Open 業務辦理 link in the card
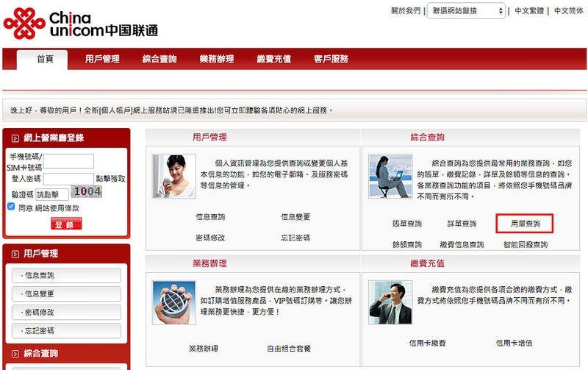Image resolution: width=588 pixels, height=370 pixels. pos(204,349)
